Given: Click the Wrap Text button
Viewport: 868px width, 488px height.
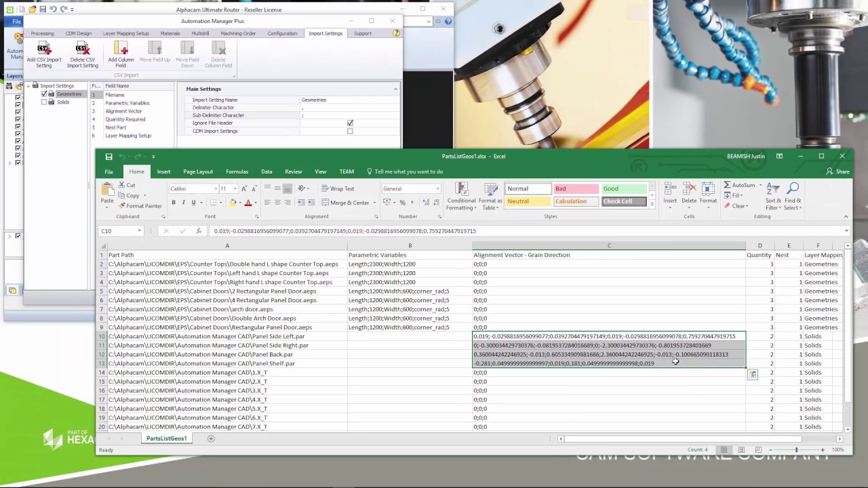Looking at the screenshot, I should point(338,188).
